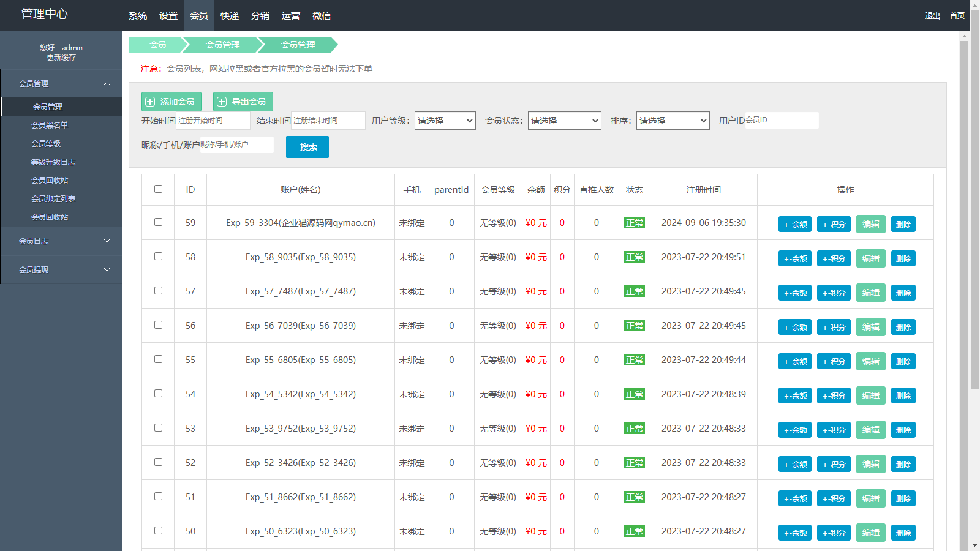Select checkbox for member ID 54
The height and width of the screenshot is (551, 980).
pos(158,394)
